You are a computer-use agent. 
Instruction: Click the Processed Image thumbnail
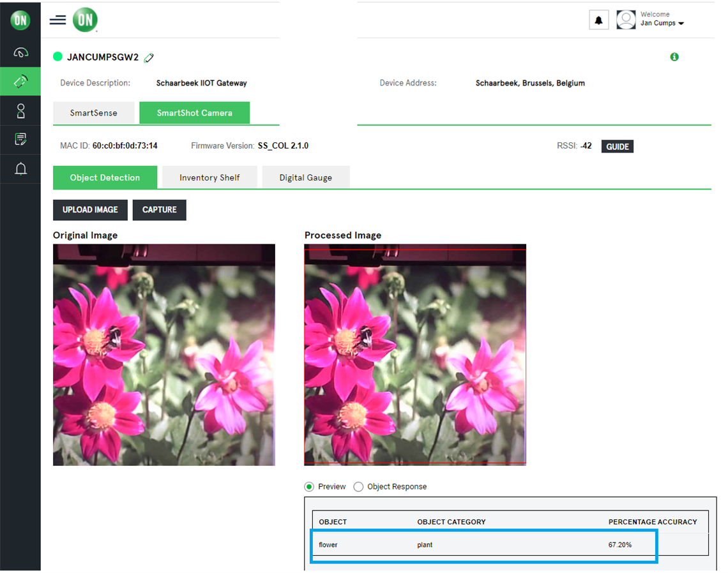coord(415,355)
